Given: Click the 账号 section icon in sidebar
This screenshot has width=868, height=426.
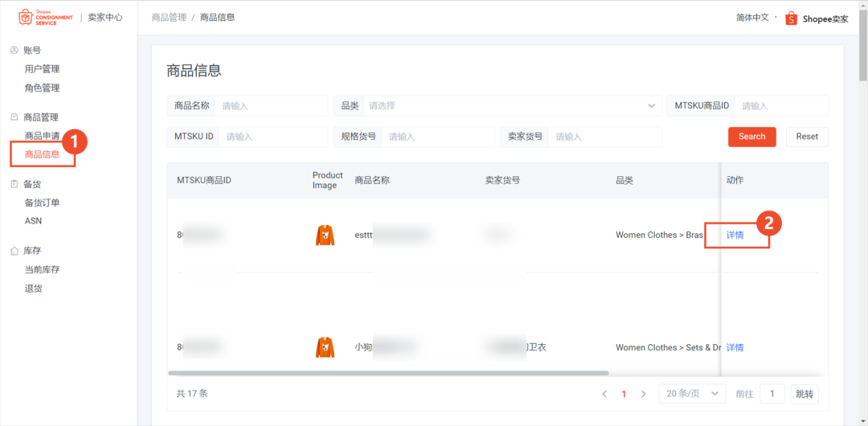Looking at the screenshot, I should [x=14, y=50].
